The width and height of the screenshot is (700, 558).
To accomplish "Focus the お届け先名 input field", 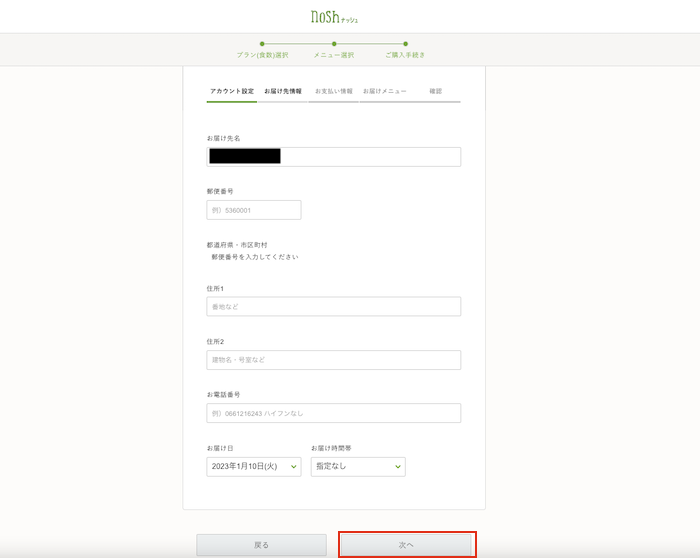I will click(x=333, y=157).
